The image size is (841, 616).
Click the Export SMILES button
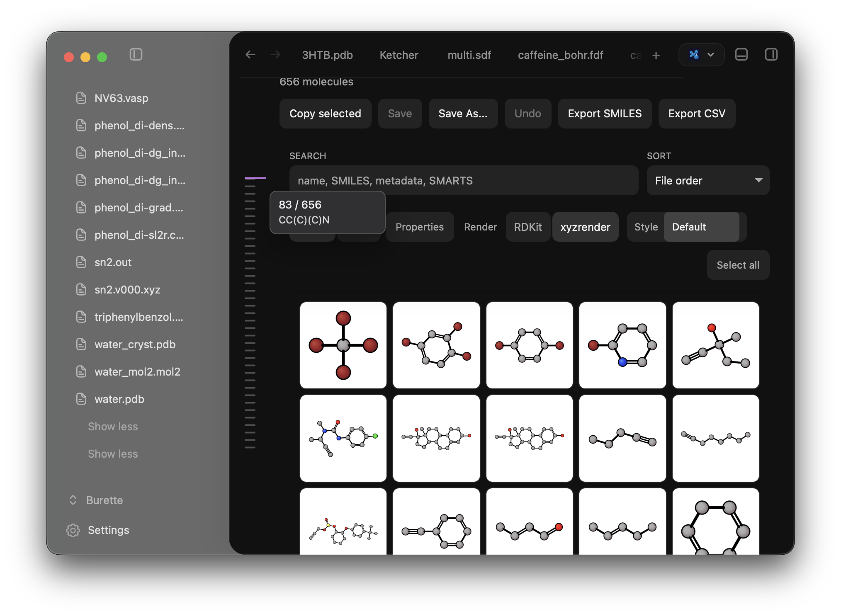pyautogui.click(x=605, y=114)
